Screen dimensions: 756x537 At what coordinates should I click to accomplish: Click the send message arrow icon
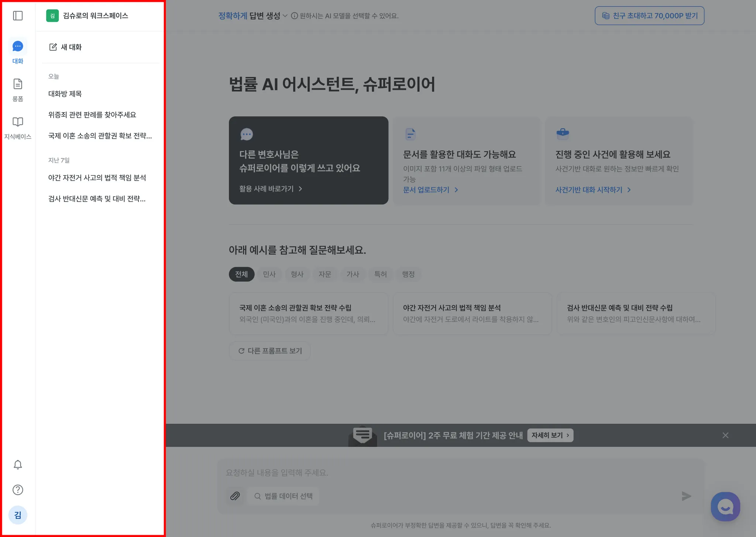pyautogui.click(x=686, y=496)
